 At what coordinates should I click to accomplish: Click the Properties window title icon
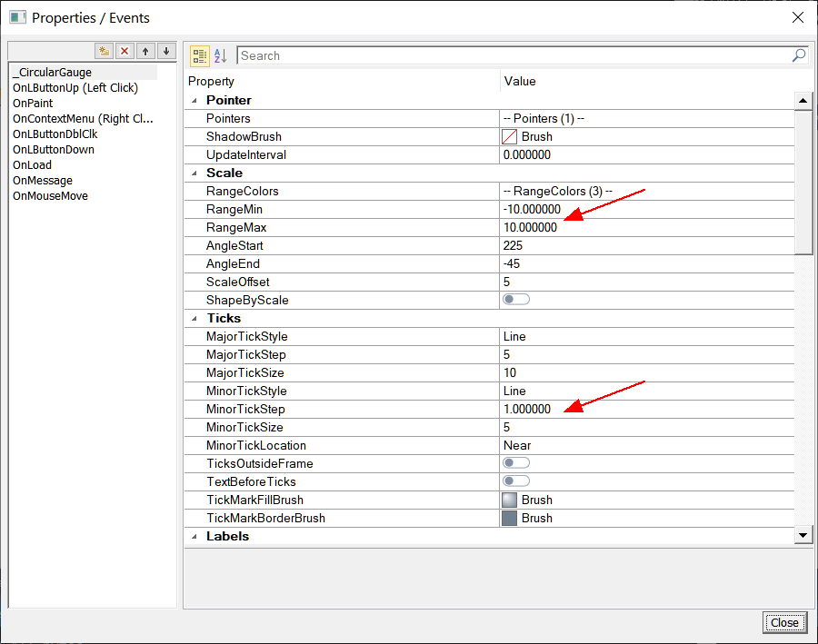click(18, 17)
